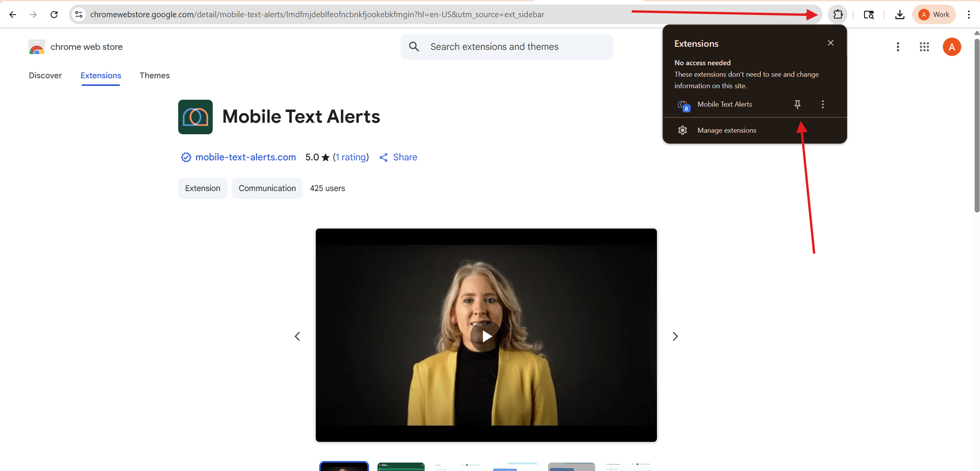980x471 pixels.
Task: Open the Google apps grid
Action: click(x=924, y=47)
